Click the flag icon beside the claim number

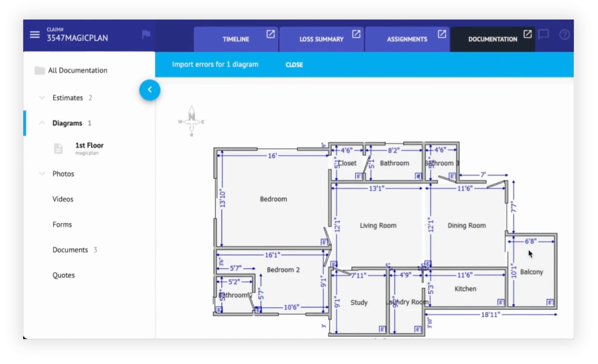click(x=145, y=35)
